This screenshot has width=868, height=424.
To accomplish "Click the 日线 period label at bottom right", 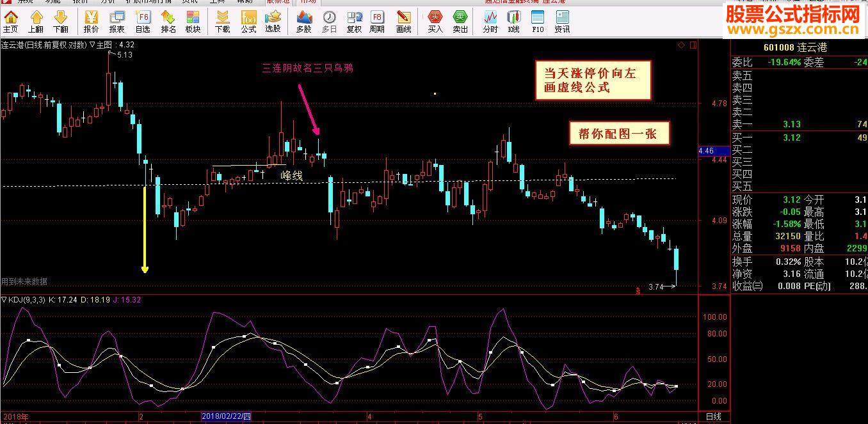I will coord(712,417).
